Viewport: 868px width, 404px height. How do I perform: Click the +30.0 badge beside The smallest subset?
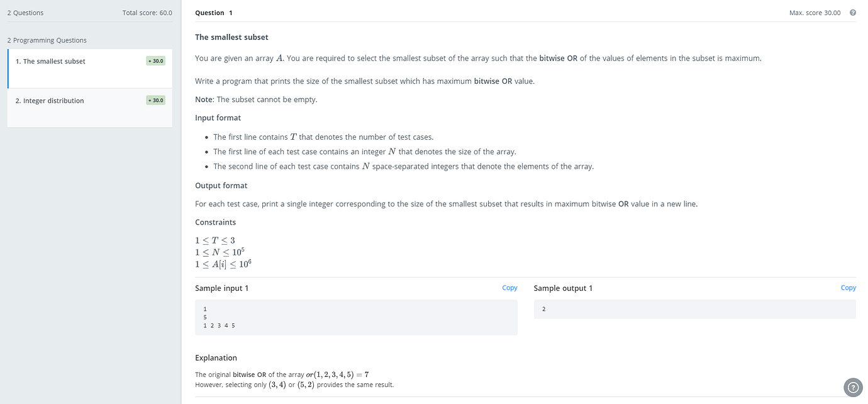(155, 60)
